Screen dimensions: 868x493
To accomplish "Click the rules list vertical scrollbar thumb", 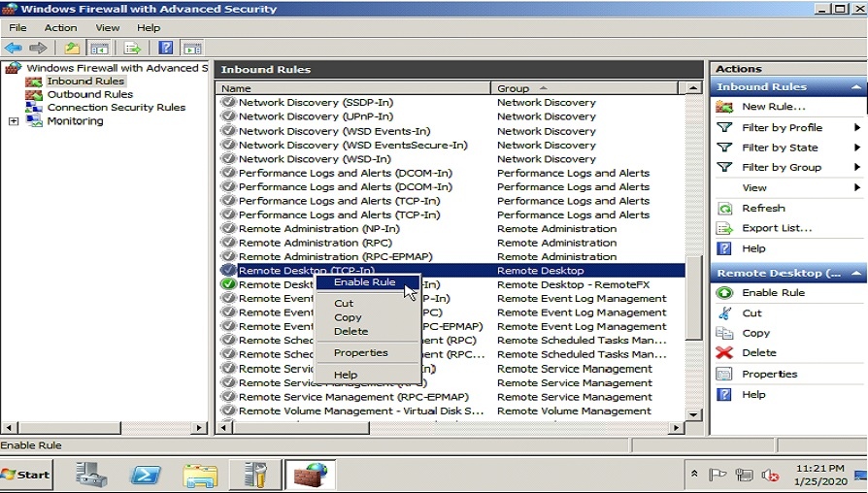I will pyautogui.click(x=693, y=298).
